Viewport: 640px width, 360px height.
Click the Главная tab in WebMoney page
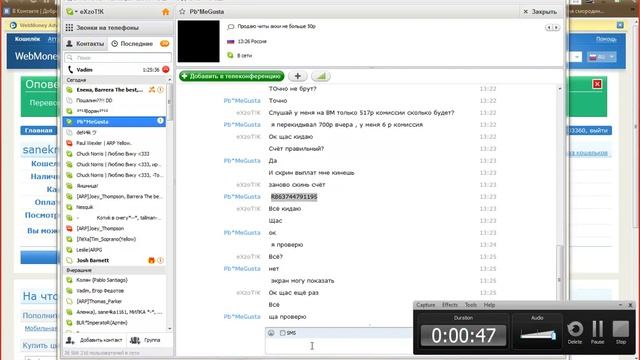point(38,131)
